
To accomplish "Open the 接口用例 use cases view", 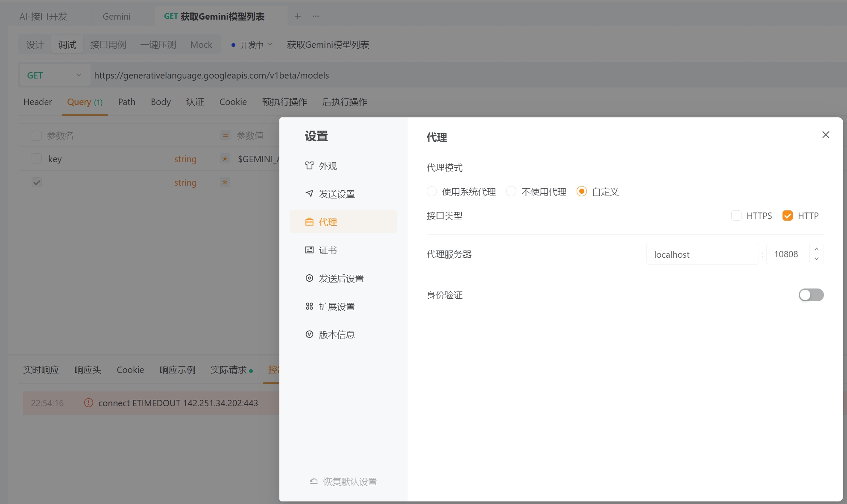I will [x=108, y=44].
